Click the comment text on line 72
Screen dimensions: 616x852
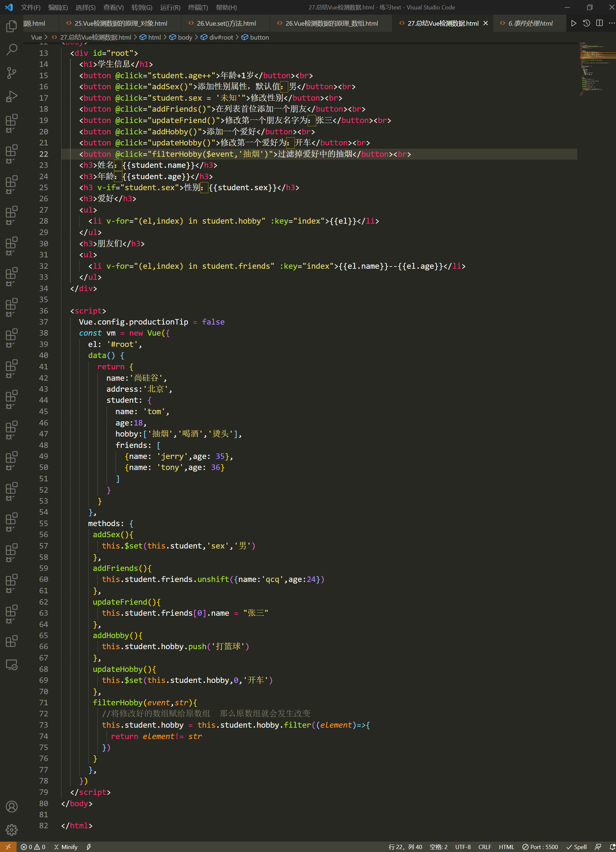click(206, 714)
